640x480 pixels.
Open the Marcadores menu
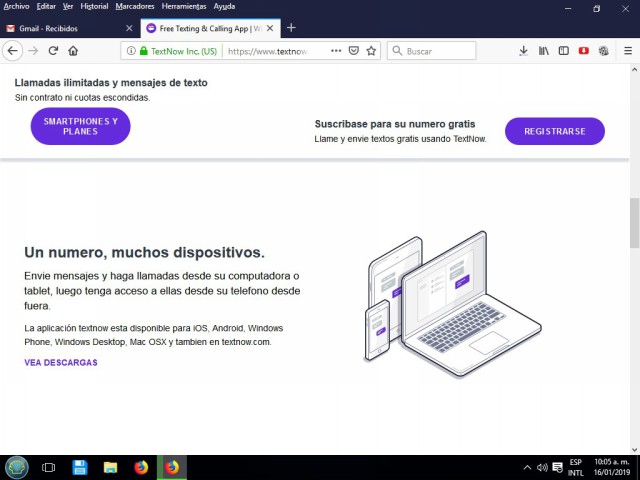(x=135, y=7)
